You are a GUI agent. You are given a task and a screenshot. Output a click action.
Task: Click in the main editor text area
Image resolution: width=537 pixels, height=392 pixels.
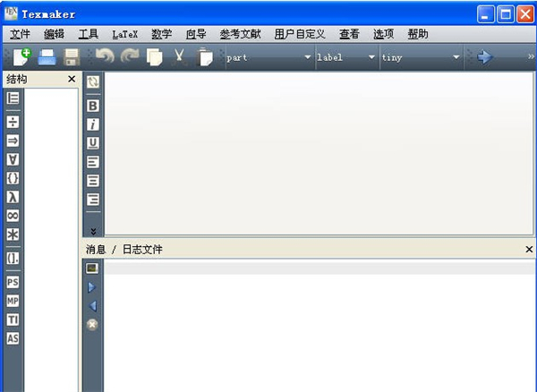point(313,152)
